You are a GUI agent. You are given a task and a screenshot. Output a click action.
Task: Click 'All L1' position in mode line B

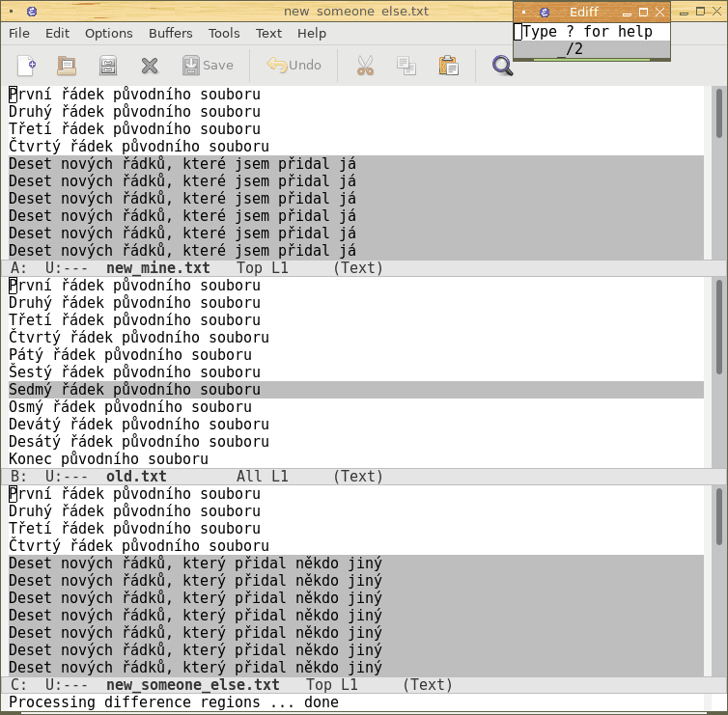tap(263, 477)
